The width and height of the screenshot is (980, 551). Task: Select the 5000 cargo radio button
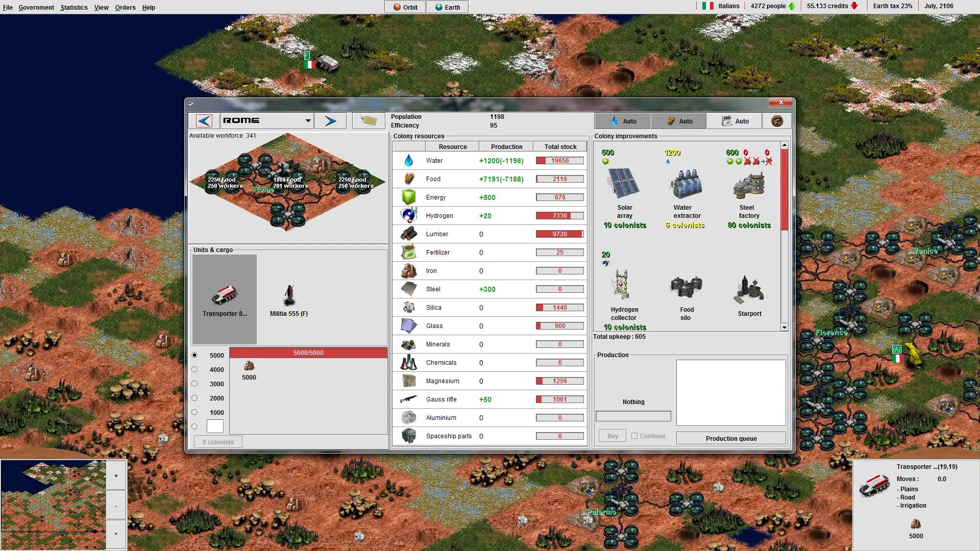194,354
